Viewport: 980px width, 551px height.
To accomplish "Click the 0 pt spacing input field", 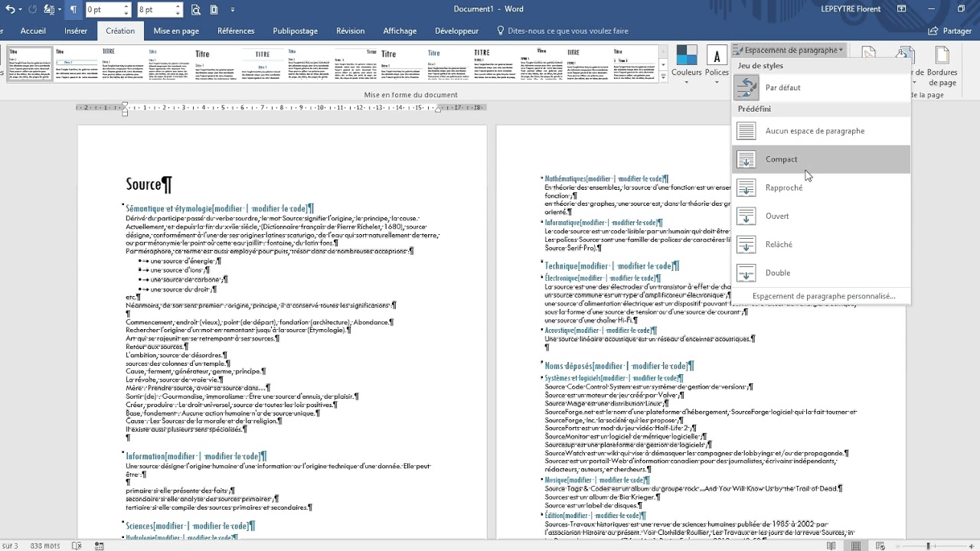I will pos(103,10).
